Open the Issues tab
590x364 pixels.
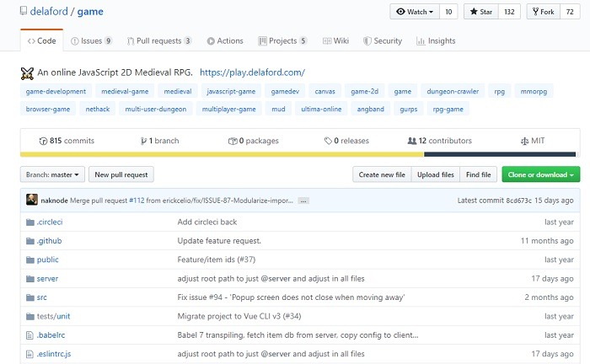click(91, 40)
